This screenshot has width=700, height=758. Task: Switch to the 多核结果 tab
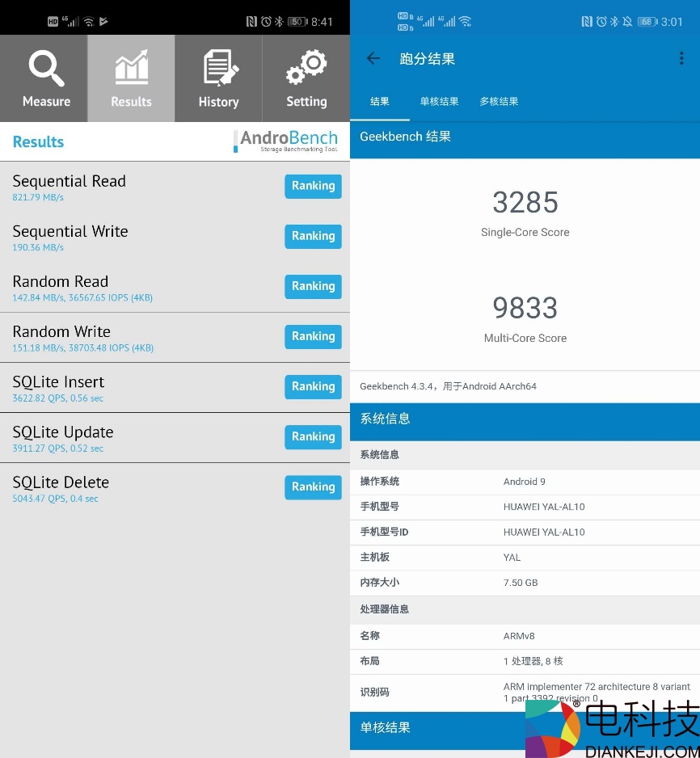pos(499,102)
